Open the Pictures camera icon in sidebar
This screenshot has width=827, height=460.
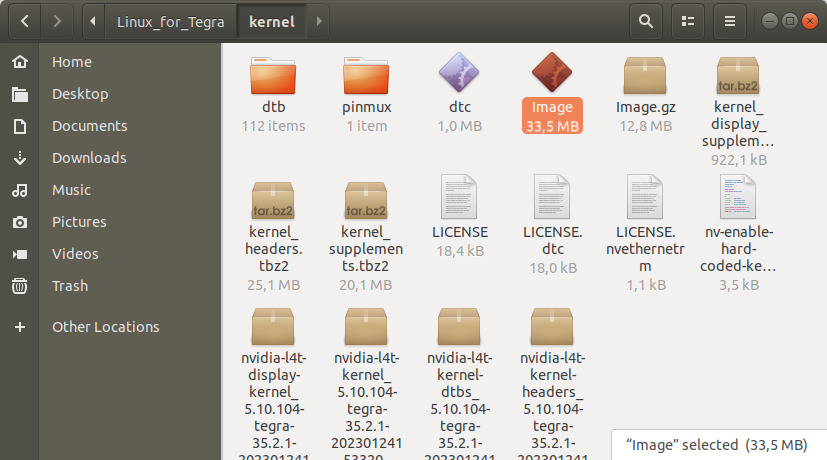20,222
